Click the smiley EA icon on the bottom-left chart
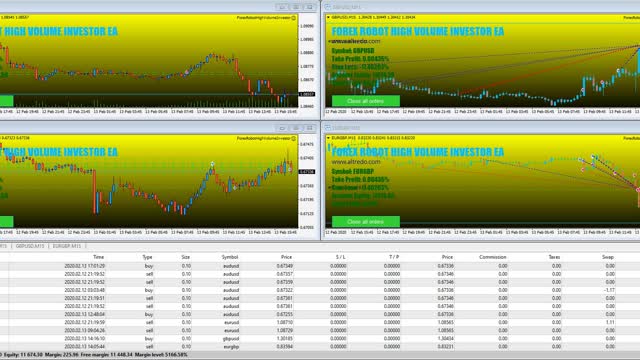This screenshot has height=360, width=640. point(293,138)
